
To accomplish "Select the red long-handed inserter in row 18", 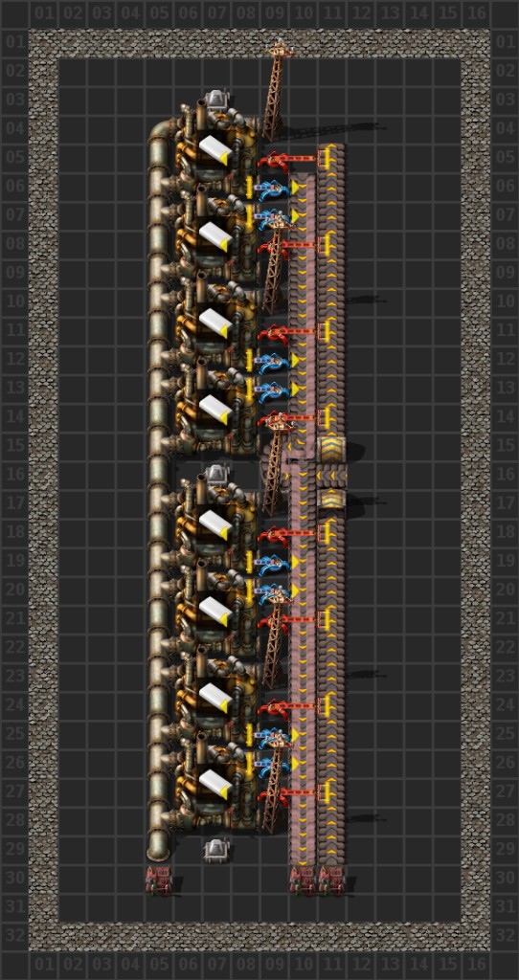I will [x=297, y=534].
